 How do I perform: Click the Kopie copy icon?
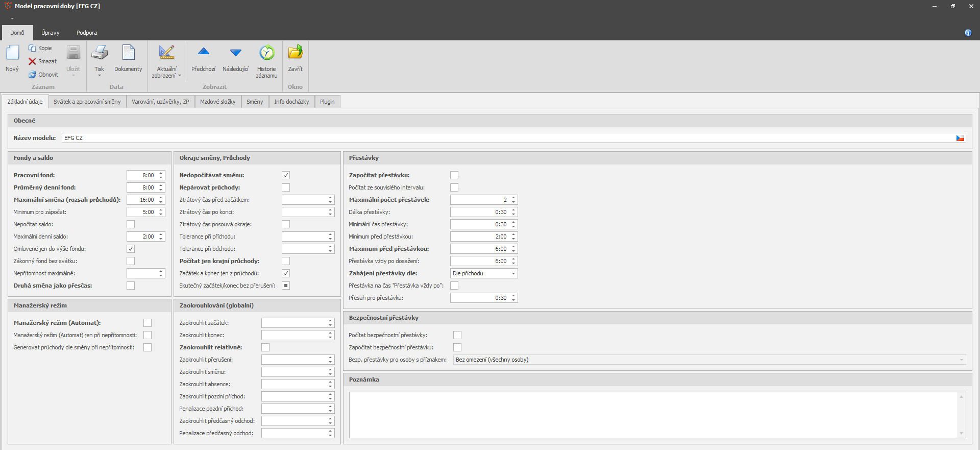pos(32,48)
